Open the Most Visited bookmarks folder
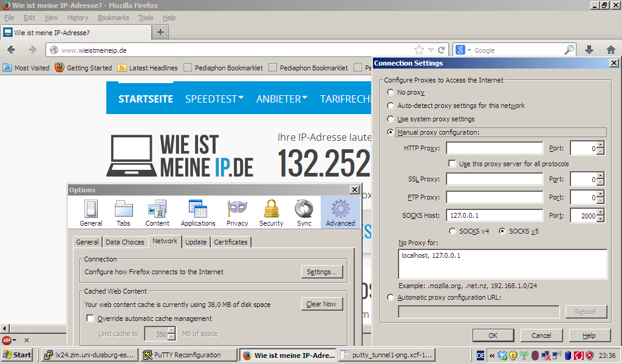 (26, 68)
